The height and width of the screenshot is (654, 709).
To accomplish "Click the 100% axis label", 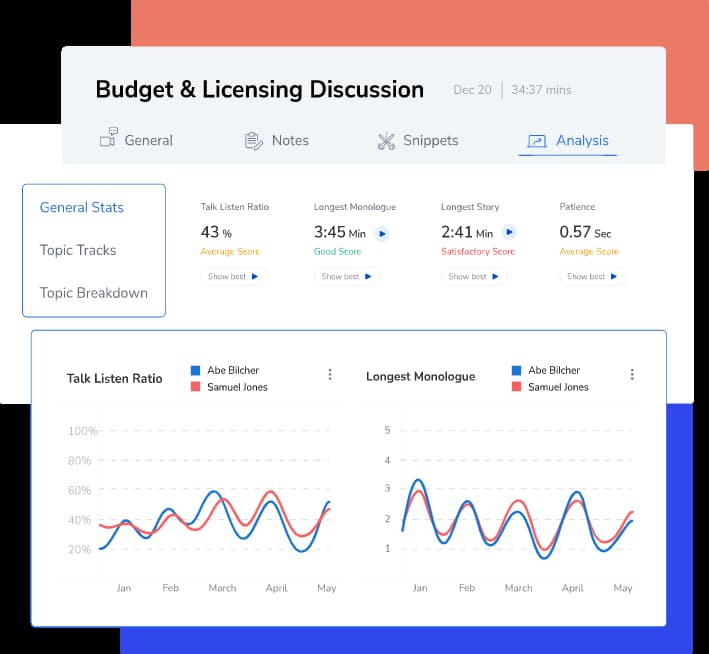I will (x=82, y=431).
